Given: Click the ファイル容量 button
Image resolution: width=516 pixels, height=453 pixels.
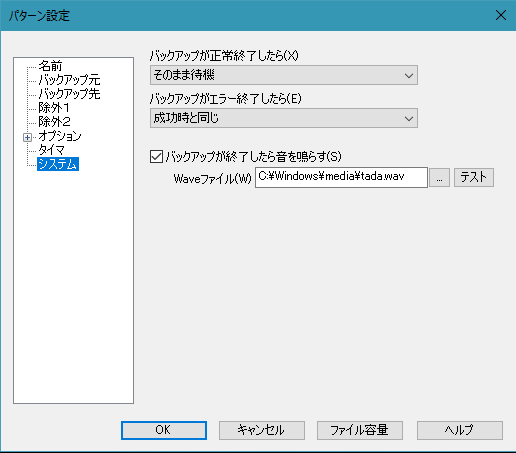Looking at the screenshot, I should (360, 430).
